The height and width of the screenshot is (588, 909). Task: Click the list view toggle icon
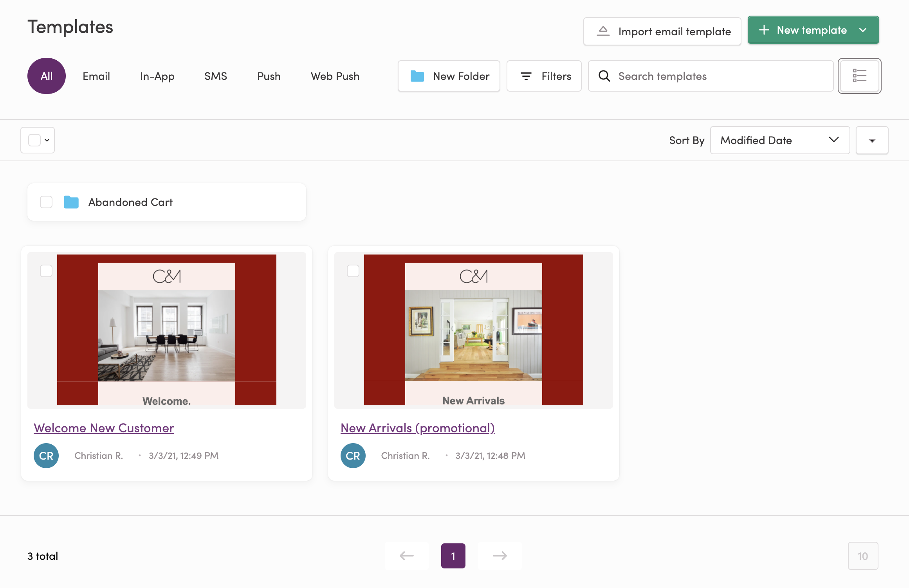click(x=860, y=76)
